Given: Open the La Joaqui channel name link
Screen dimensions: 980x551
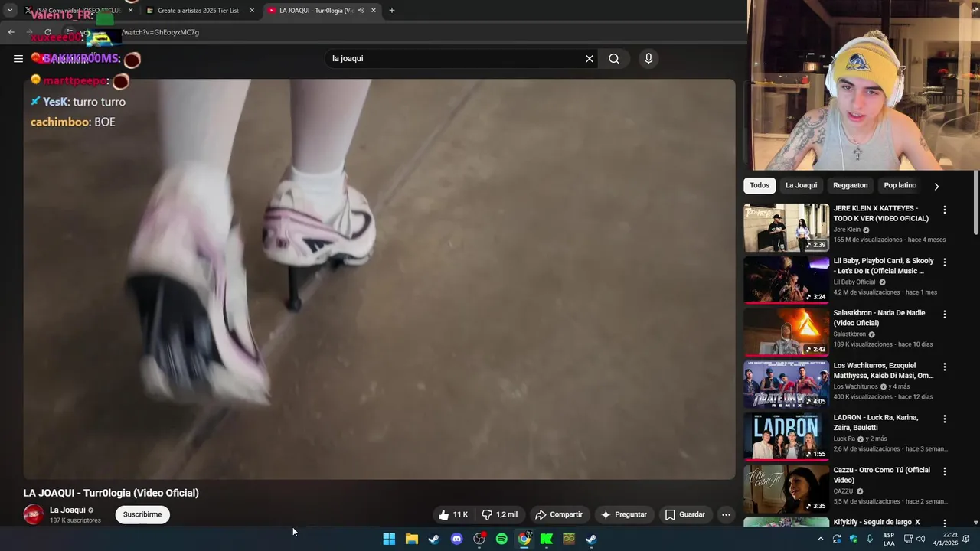Looking at the screenshot, I should [x=67, y=510].
